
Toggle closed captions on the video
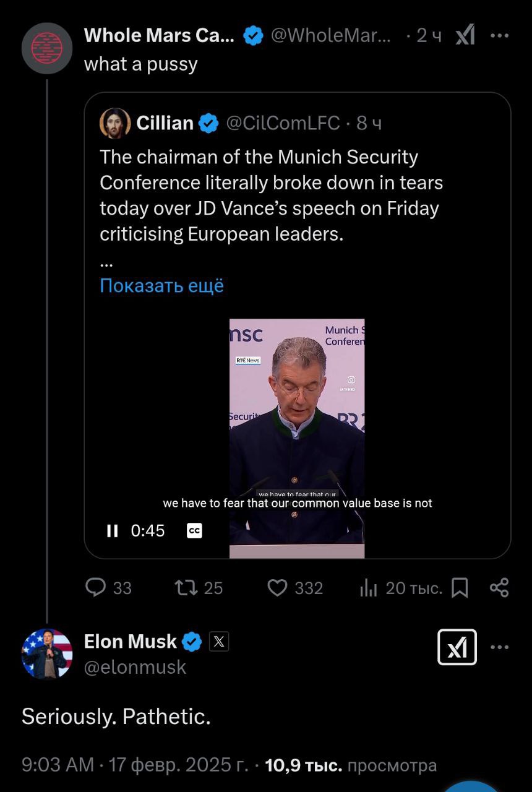tap(194, 531)
